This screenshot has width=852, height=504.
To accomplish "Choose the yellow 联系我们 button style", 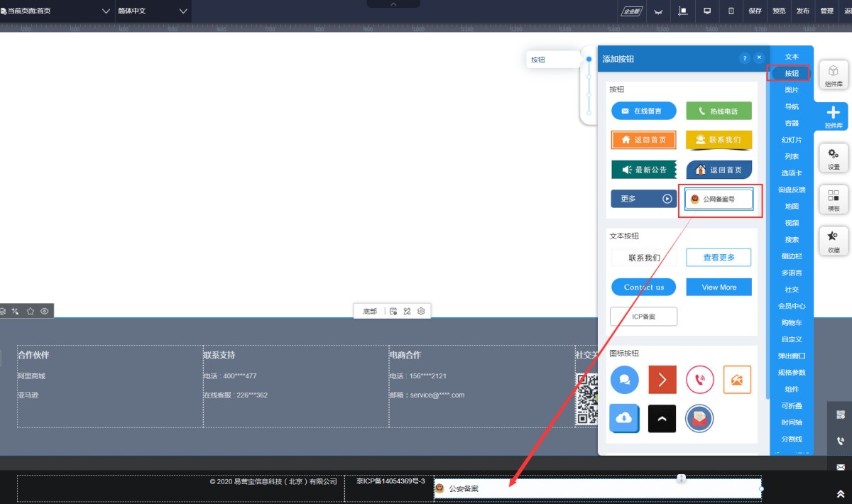I will 719,140.
